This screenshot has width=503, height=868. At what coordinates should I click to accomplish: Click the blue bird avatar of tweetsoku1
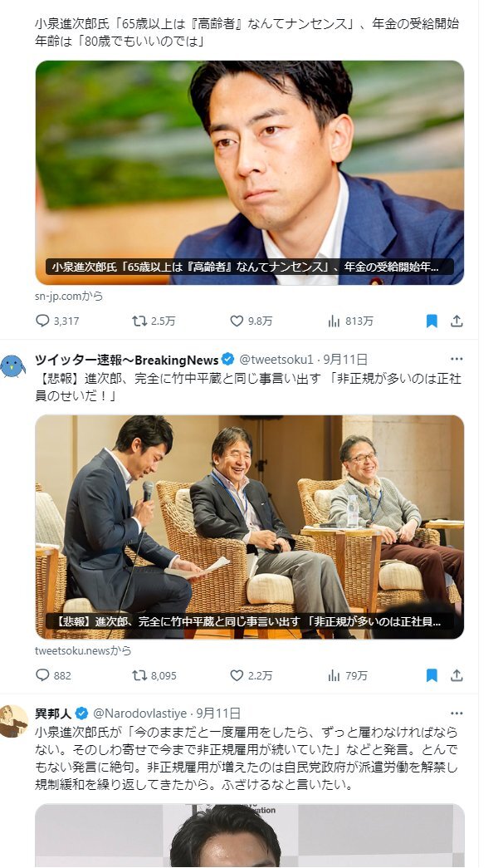tap(13, 367)
